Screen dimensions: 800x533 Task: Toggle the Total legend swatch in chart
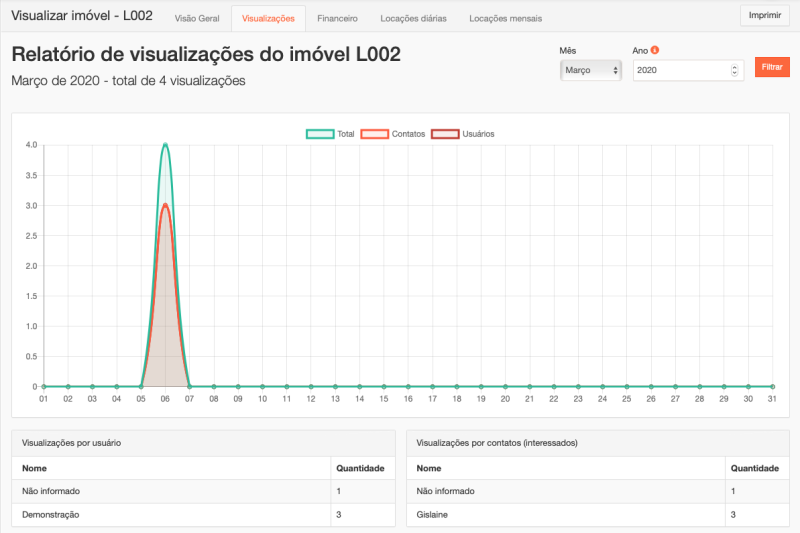pos(320,133)
